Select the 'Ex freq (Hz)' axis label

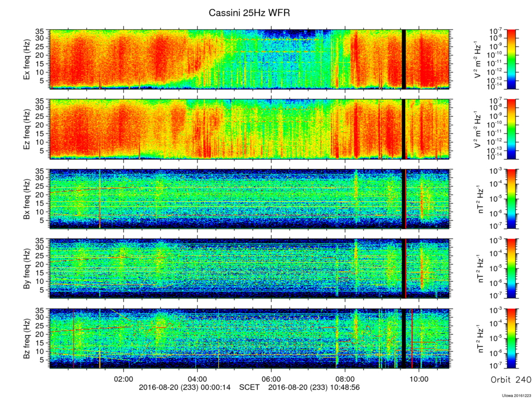click(x=27, y=60)
